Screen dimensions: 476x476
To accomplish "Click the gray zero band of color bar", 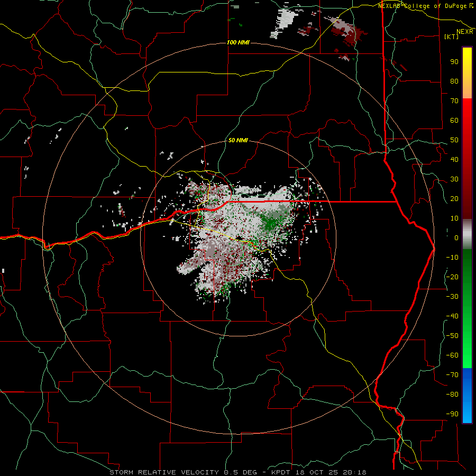I will pyautogui.click(x=467, y=234).
